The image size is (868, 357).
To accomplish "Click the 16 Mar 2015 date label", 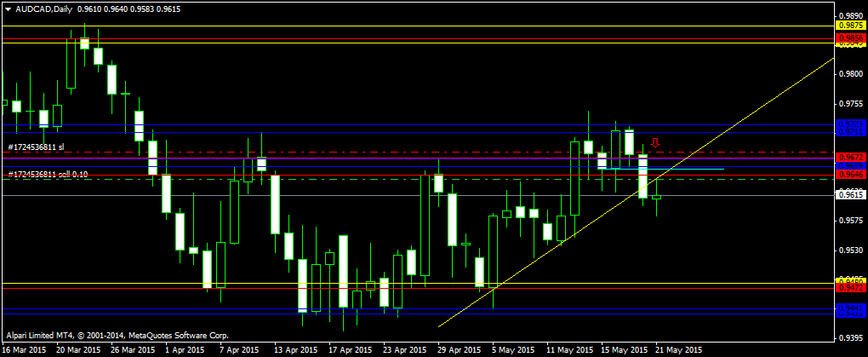I will click(x=25, y=350).
